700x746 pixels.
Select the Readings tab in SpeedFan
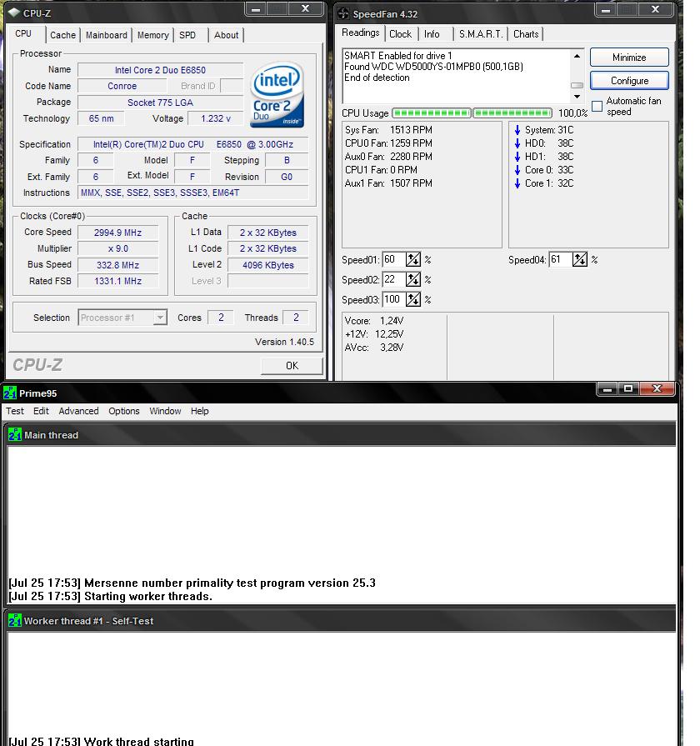361,33
